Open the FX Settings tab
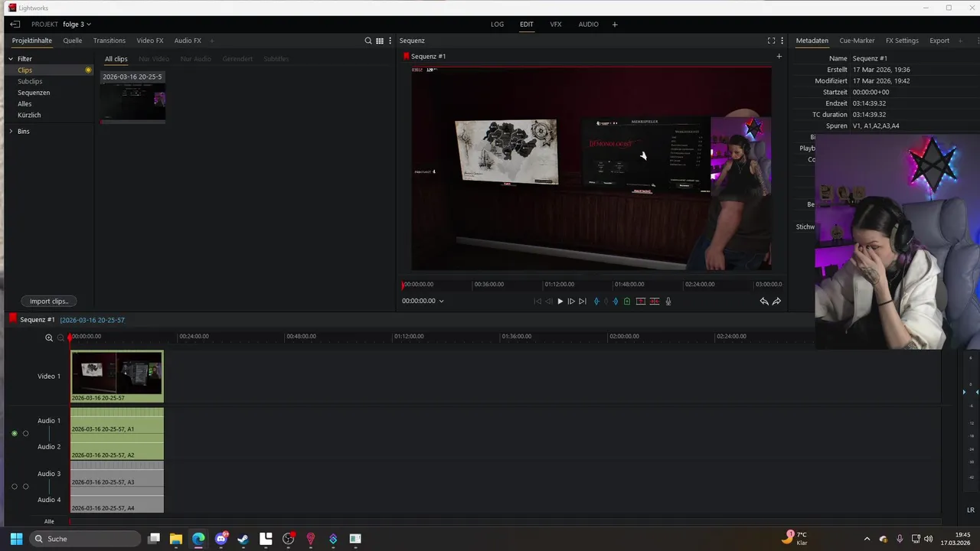 902,41
